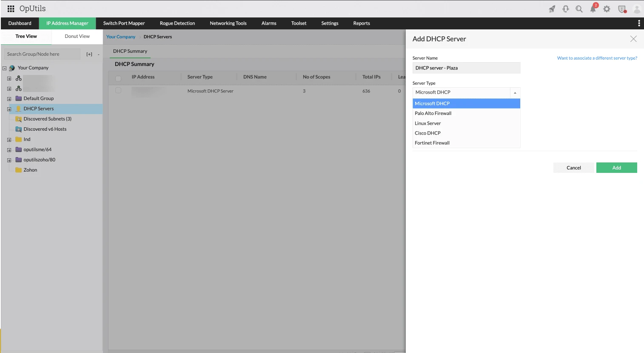
Task: Click the rocket launch icon in the header
Action: [x=552, y=8]
